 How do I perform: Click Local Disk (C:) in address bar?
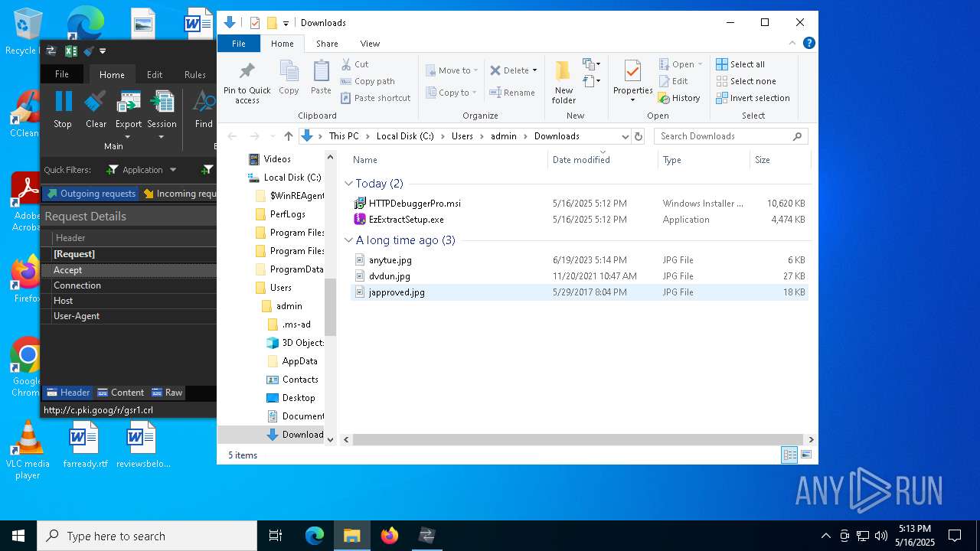pos(405,136)
